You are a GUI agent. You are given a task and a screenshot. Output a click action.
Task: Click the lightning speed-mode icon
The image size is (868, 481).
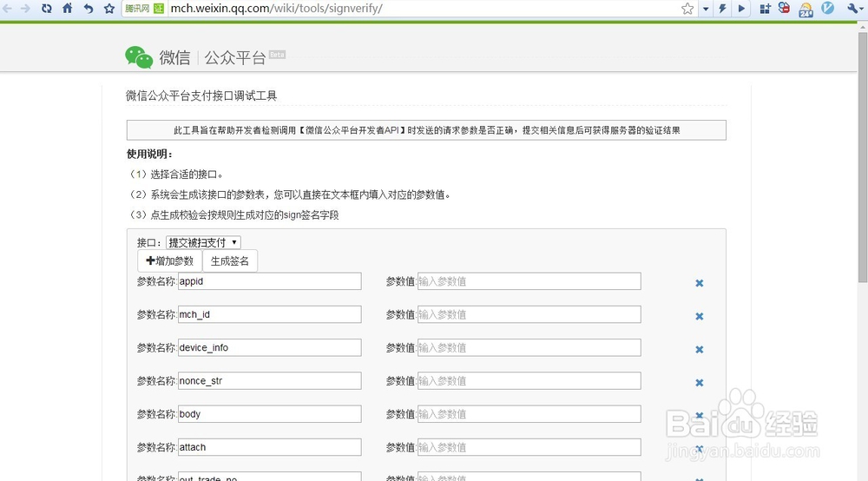click(722, 9)
